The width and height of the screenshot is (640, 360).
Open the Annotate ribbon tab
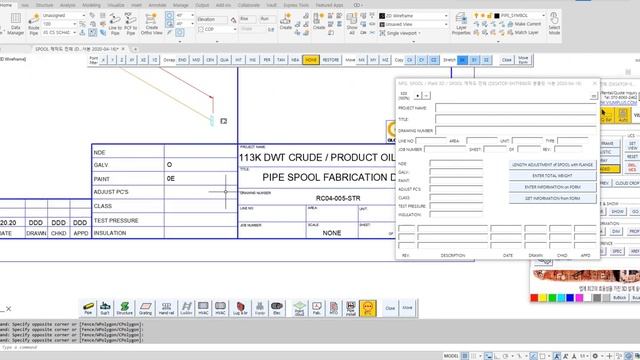pos(157,5)
